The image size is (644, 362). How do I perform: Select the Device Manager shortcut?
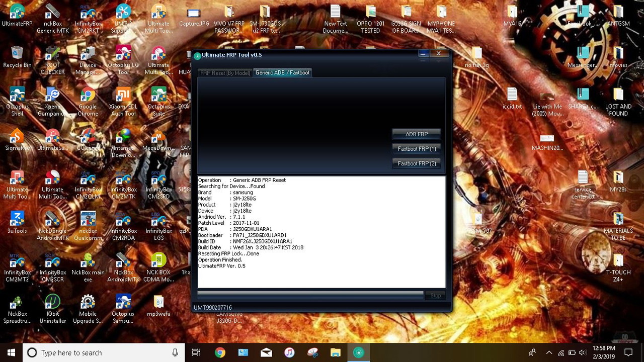coord(88,60)
